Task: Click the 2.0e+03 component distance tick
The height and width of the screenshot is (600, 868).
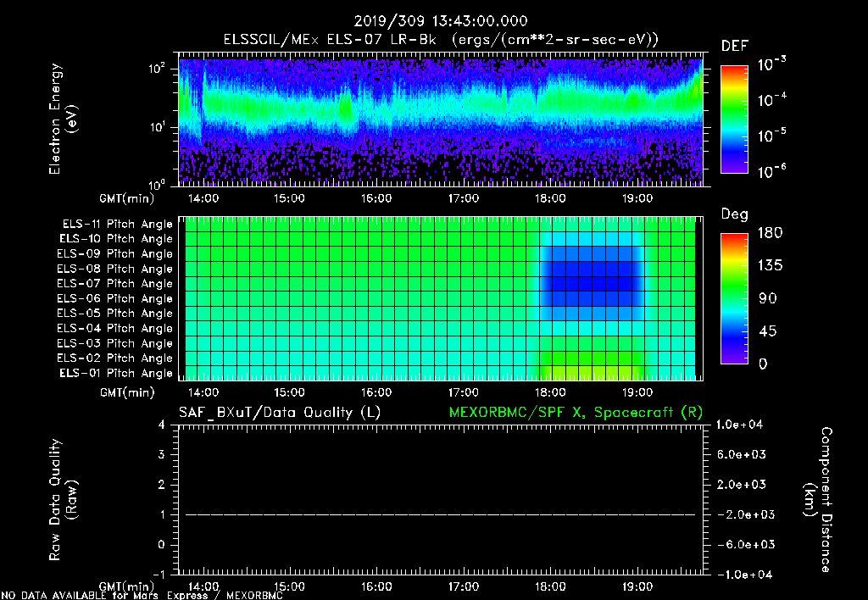Action: point(742,484)
